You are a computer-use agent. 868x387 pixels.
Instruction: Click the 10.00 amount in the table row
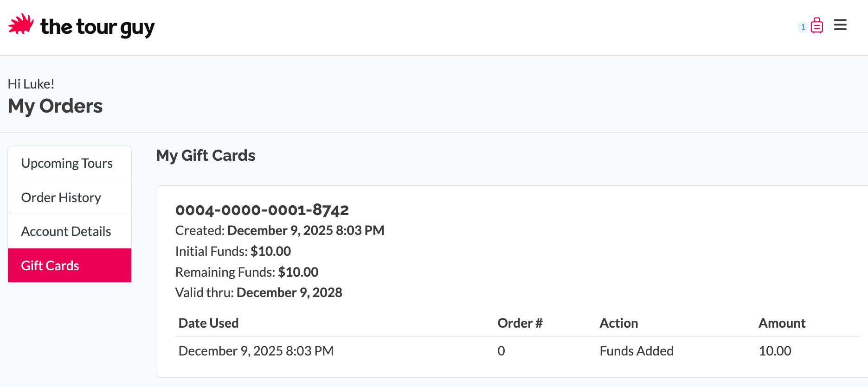(775, 351)
